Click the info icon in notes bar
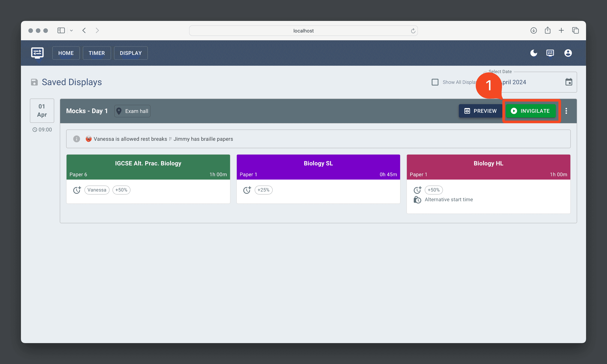This screenshot has height=364, width=607. (x=77, y=139)
